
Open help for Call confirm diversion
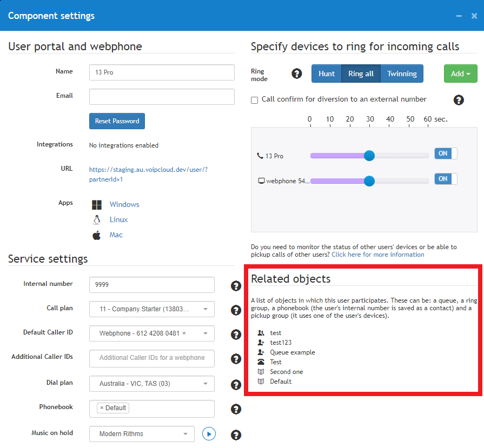(x=459, y=100)
